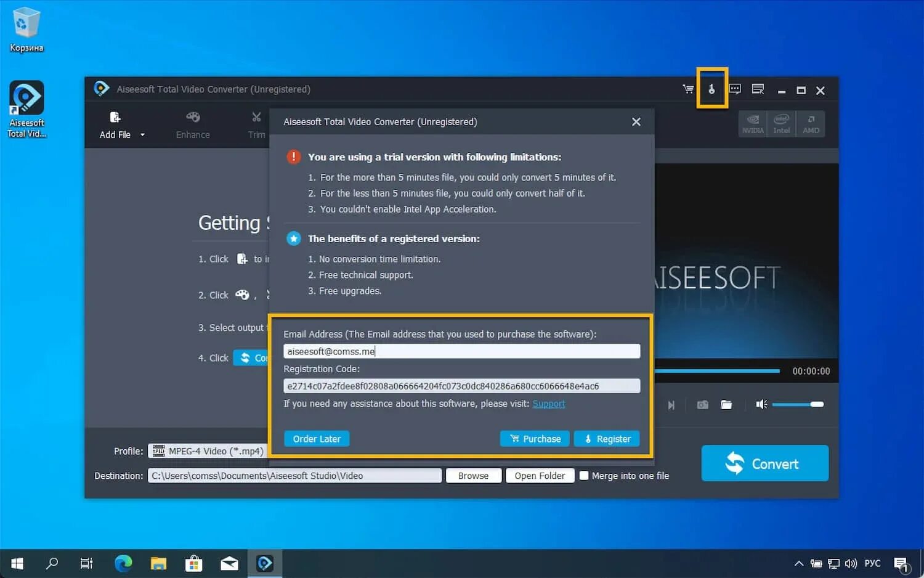Click the Email Address input field
Viewport: 924px width, 578px height.
coord(461,351)
